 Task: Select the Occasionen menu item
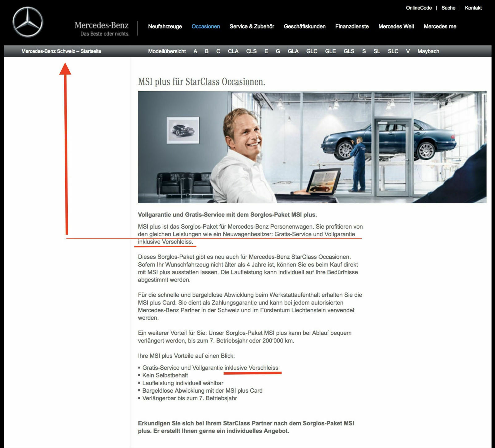206,27
